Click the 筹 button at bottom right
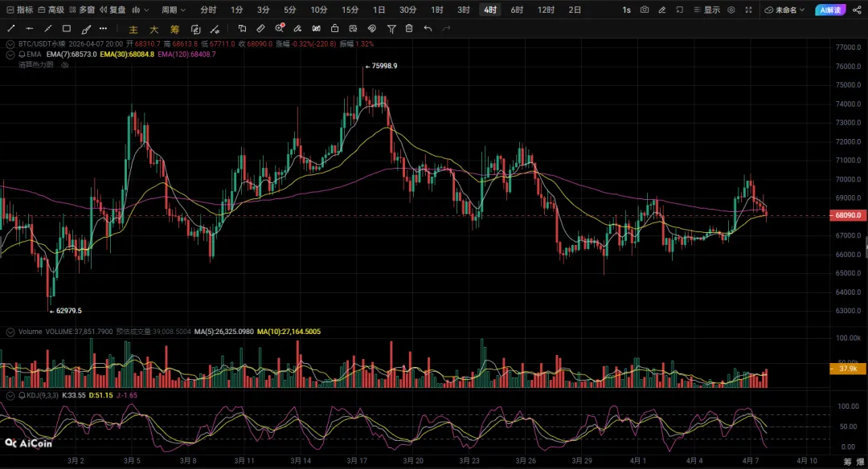Viewport: 868px width, 469px height. (847, 461)
